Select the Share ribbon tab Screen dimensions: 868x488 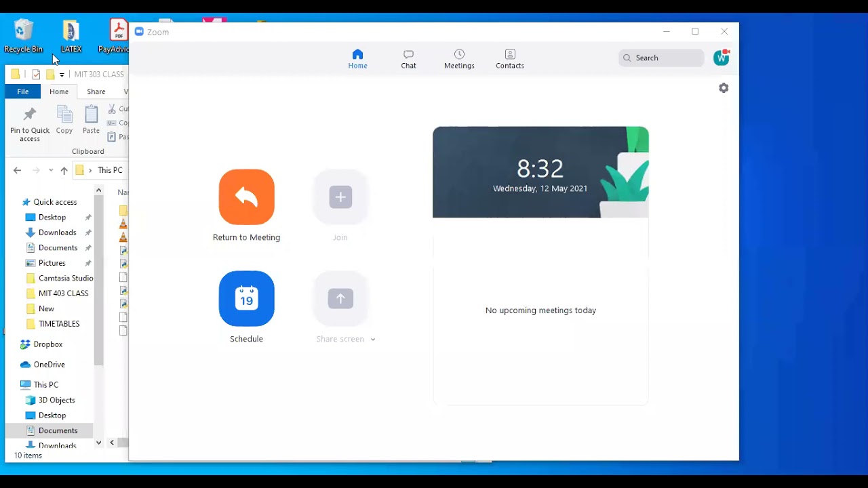96,91
